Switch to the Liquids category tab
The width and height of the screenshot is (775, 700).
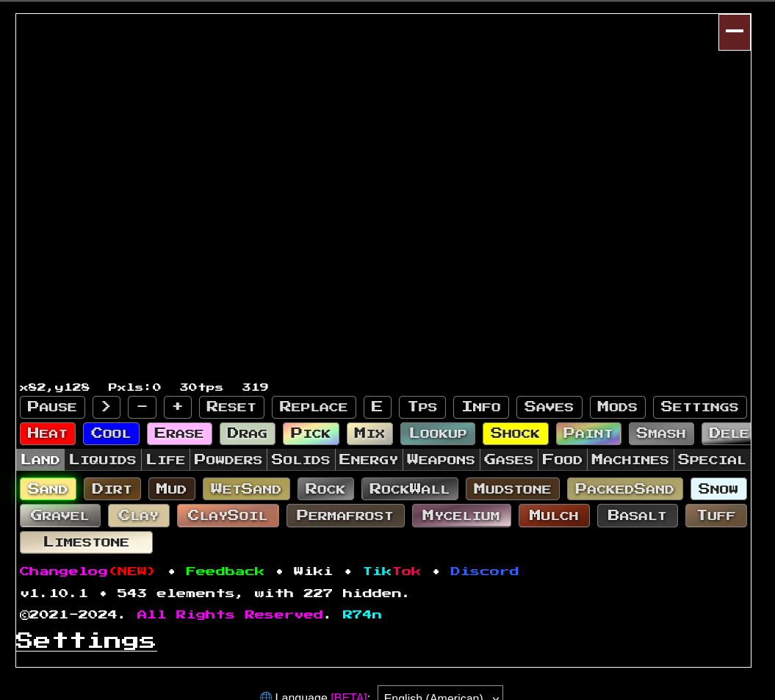(x=102, y=459)
